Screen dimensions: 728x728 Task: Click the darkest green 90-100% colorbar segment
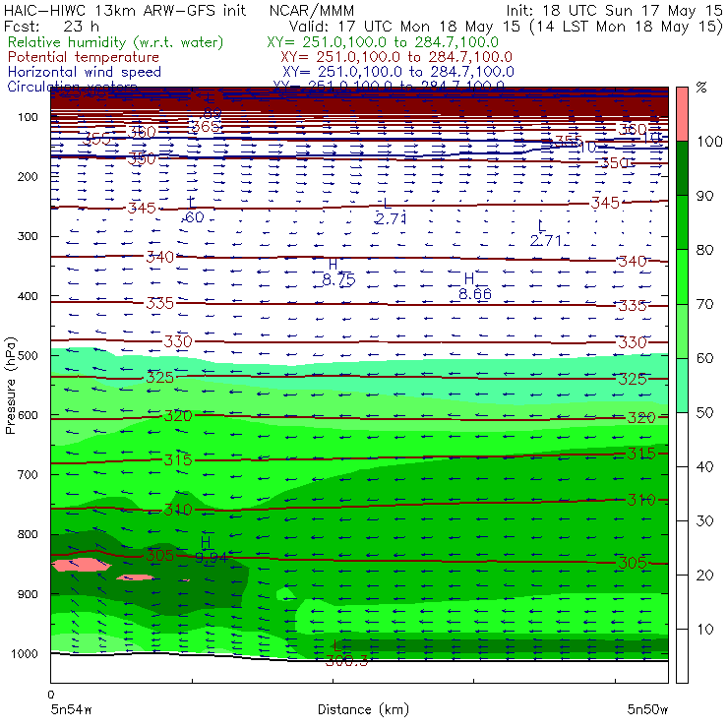click(x=682, y=168)
